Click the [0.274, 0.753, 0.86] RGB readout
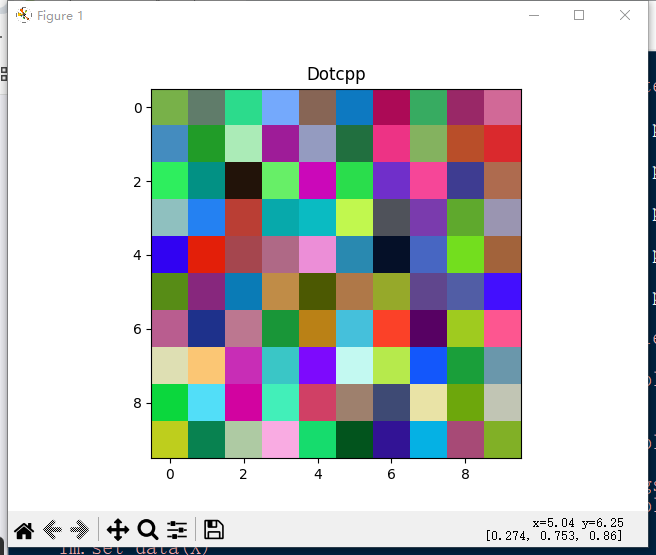 tap(554, 535)
